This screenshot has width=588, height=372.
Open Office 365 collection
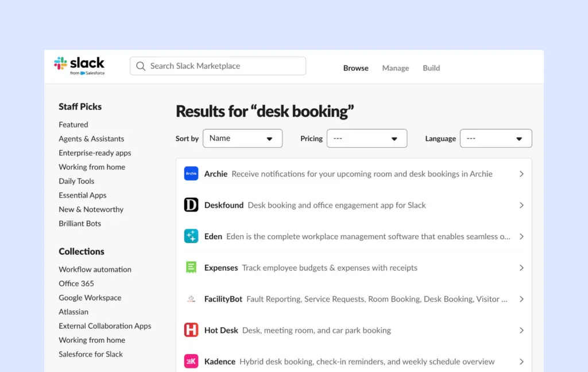click(x=76, y=283)
